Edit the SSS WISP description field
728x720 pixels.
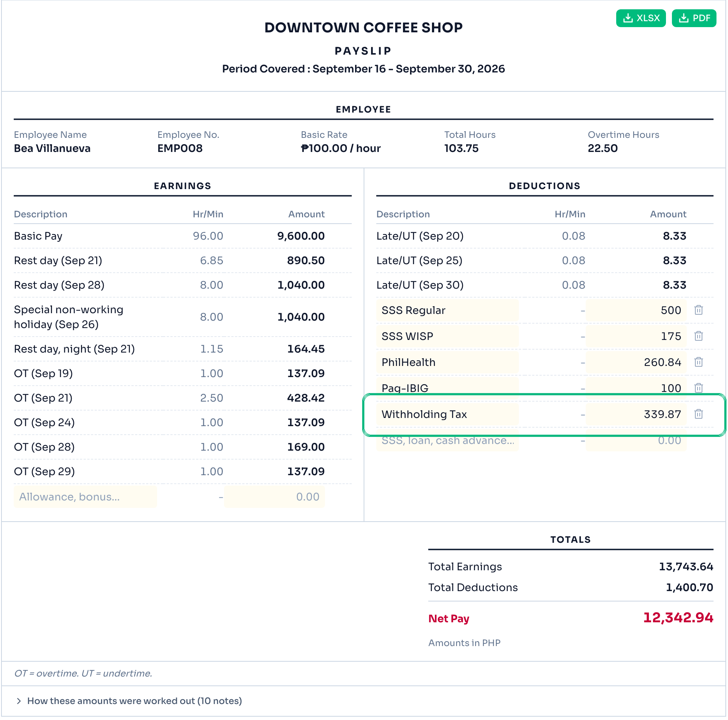pos(447,336)
